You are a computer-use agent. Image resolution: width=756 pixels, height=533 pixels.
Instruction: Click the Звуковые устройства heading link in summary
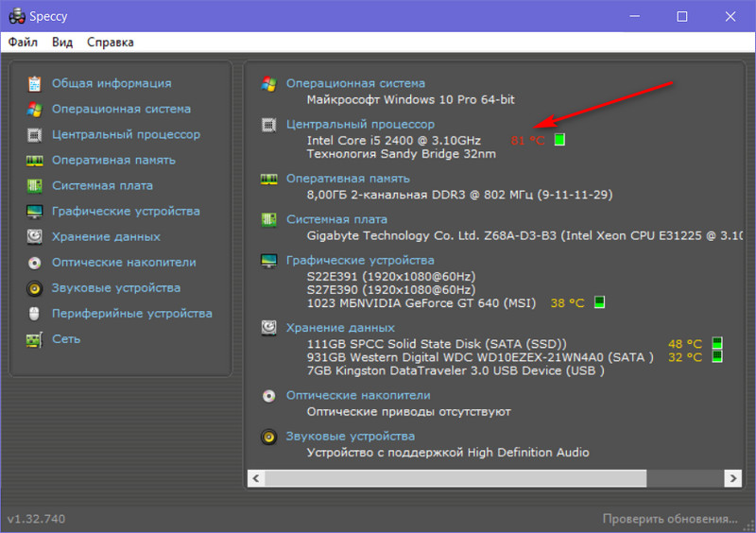tap(350, 436)
